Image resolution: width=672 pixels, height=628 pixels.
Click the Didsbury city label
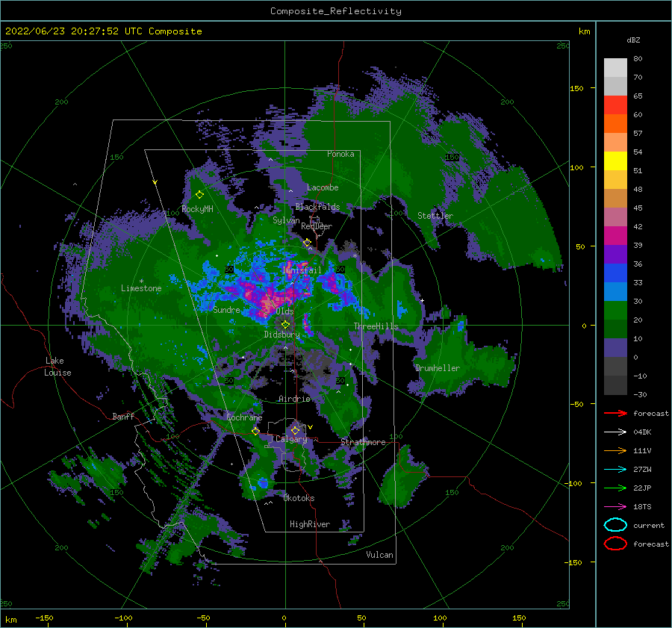point(281,335)
